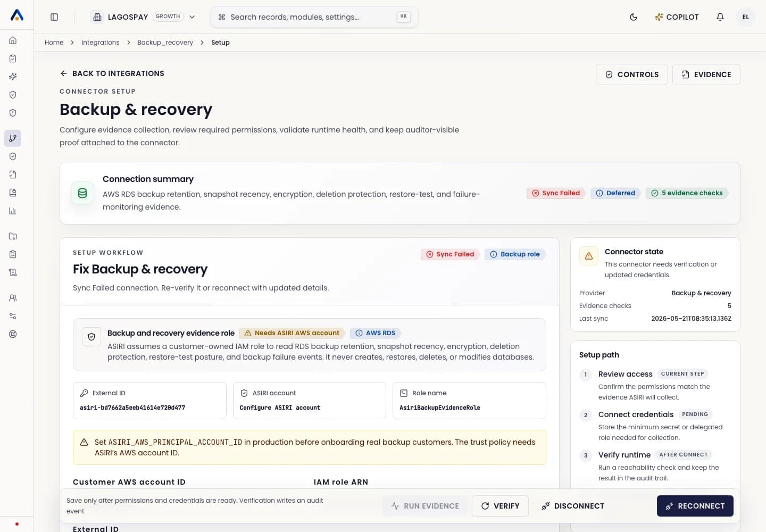
Task: Open the CONTROLS button
Action: [631, 74]
